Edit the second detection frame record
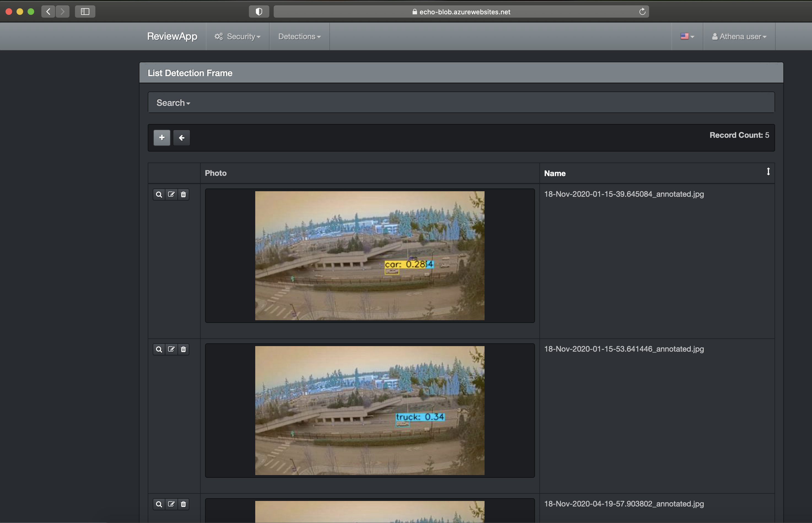Screen dimensions: 812x523 click(x=171, y=349)
